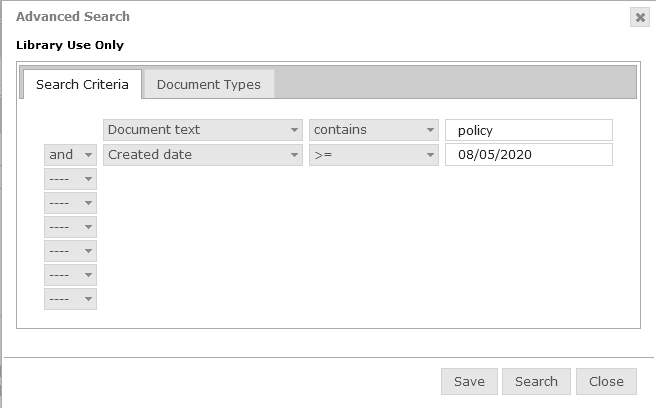The height and width of the screenshot is (408, 656).
Task: Open the last empty connector dropdown
Action: tap(70, 299)
